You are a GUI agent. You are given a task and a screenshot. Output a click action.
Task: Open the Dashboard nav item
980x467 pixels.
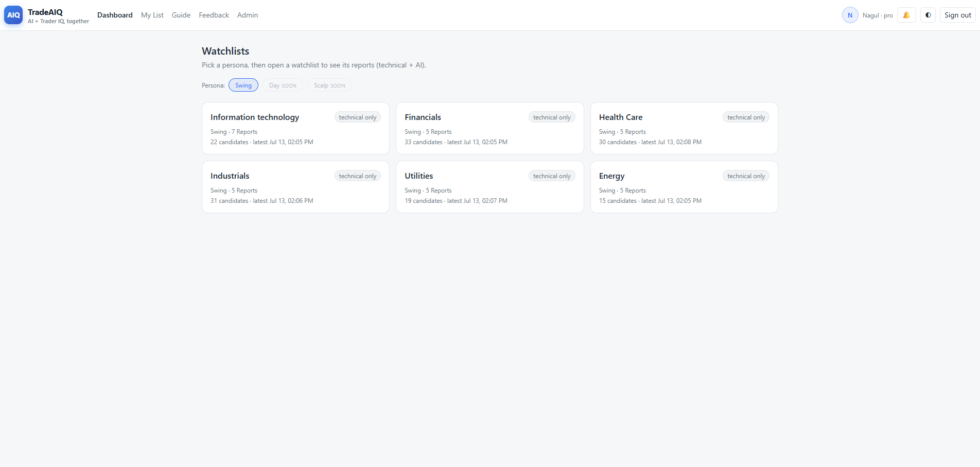click(x=115, y=15)
